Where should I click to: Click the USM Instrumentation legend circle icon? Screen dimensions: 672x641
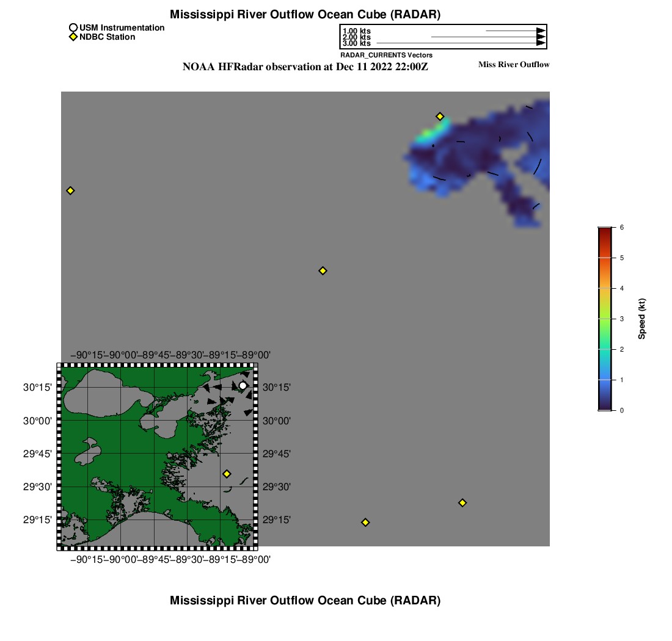[x=73, y=28]
